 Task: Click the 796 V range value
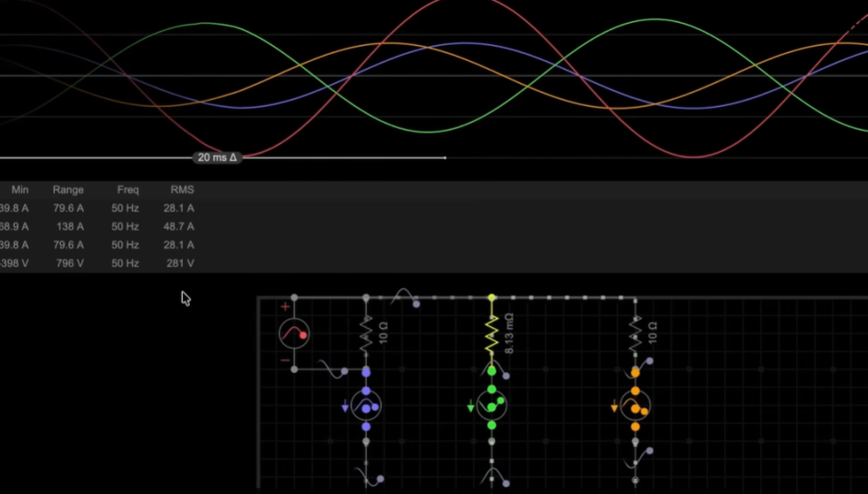pyautogui.click(x=69, y=264)
